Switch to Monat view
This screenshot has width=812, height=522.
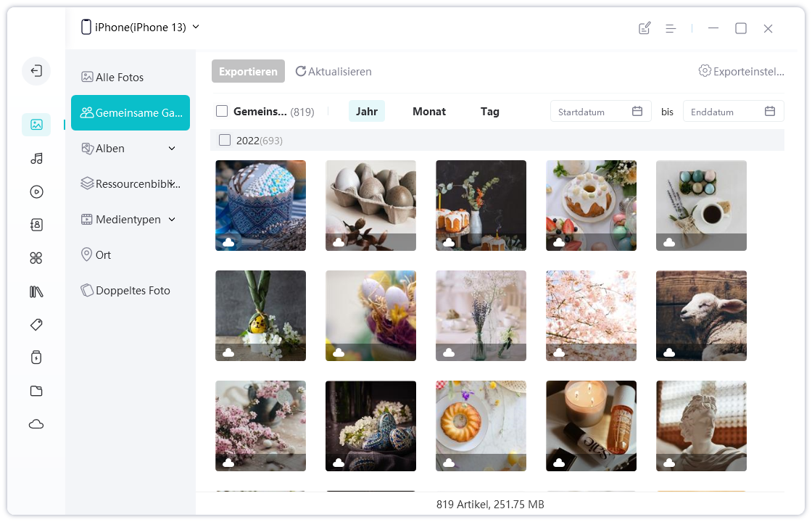[x=429, y=112]
